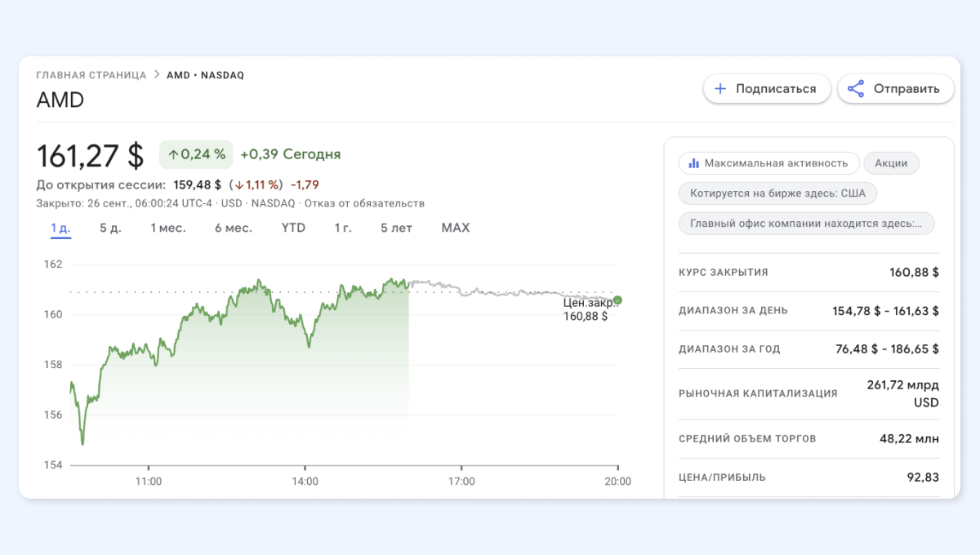This screenshot has height=555, width=980.
Task: Open the 1 г. chart range
Action: coord(343,229)
